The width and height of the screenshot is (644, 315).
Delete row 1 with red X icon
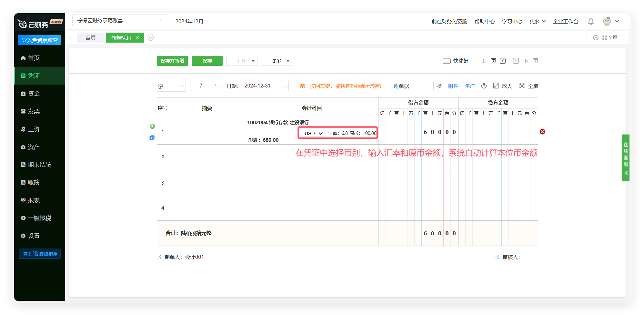pyautogui.click(x=542, y=132)
